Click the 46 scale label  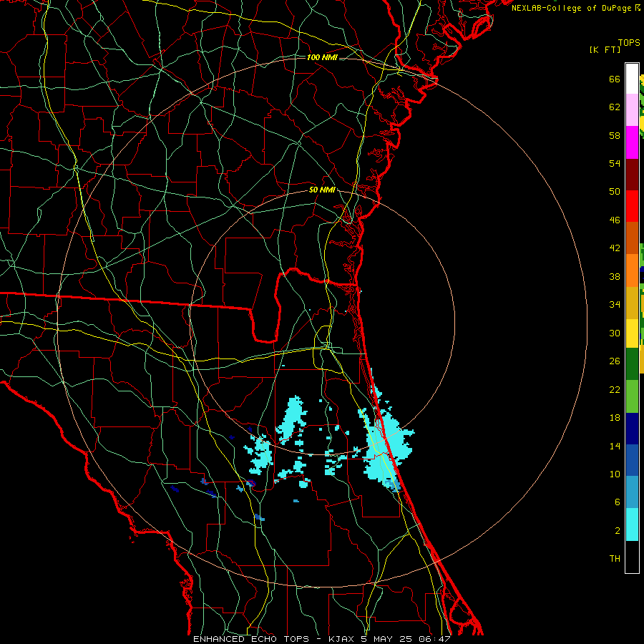pos(615,220)
